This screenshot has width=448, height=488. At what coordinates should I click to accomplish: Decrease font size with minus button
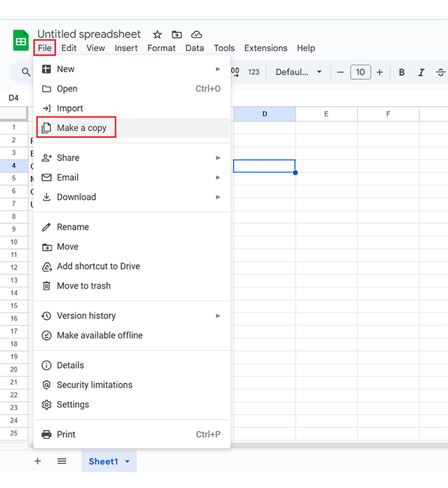(340, 72)
